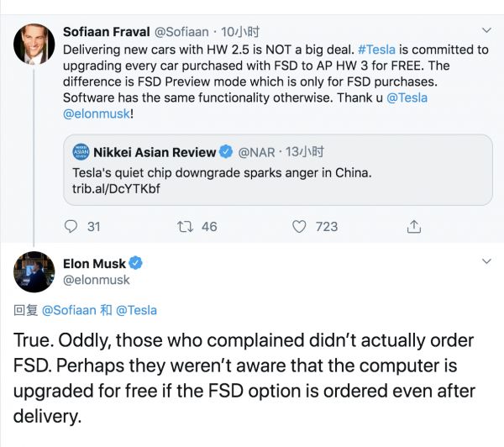Screen dimensions: 504x447
Task: Click the reply speech bubble icon
Action: 71,226
